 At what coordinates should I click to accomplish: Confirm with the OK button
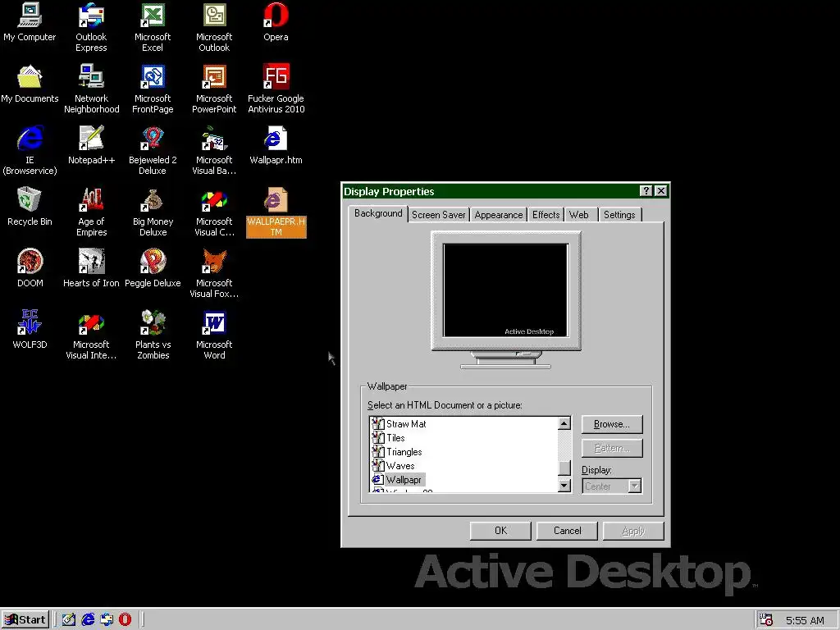[x=500, y=531]
